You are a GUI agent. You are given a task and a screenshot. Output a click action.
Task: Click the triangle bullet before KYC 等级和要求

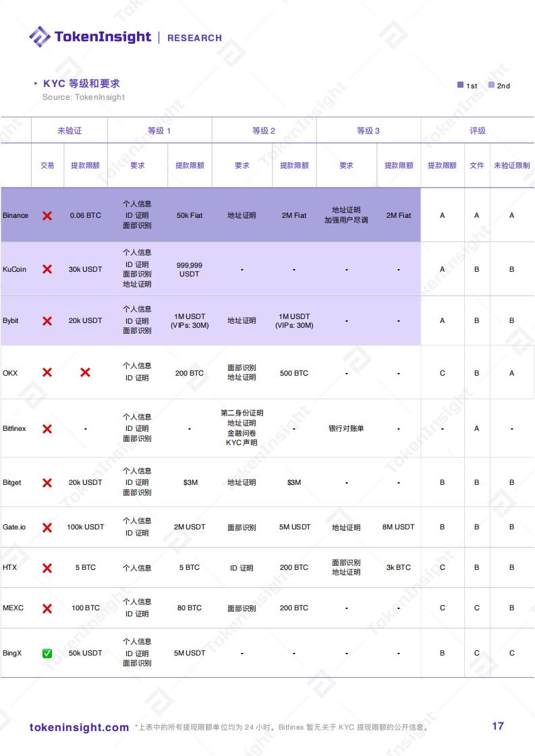point(36,84)
